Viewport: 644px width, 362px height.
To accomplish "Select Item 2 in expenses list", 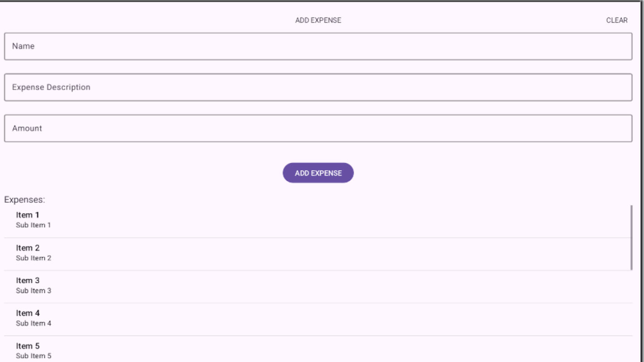I will pos(318,254).
